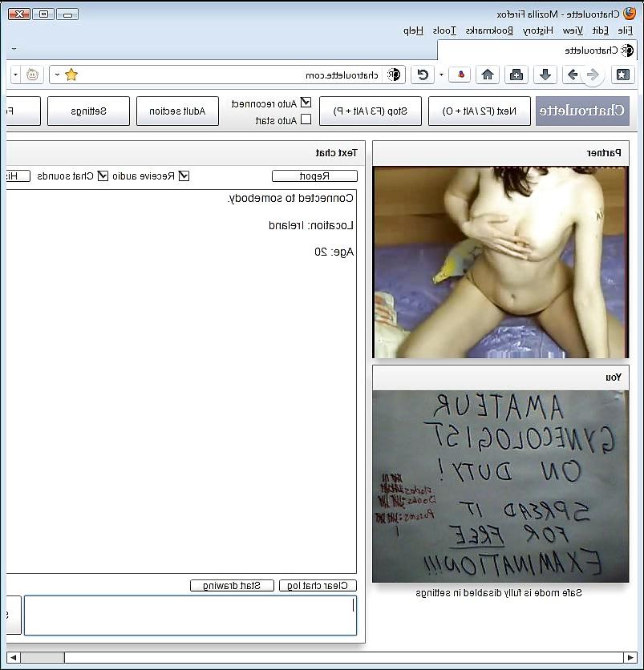Open the list-all-tabs dropdown arrow
Image resolution: width=644 pixels, height=670 pixels.
14,49
